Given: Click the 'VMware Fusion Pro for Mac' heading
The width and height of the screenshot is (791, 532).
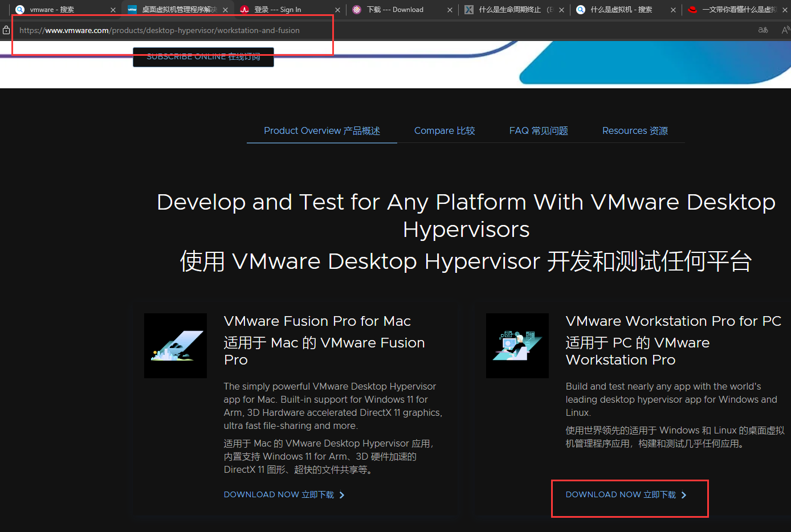Looking at the screenshot, I should tap(317, 321).
